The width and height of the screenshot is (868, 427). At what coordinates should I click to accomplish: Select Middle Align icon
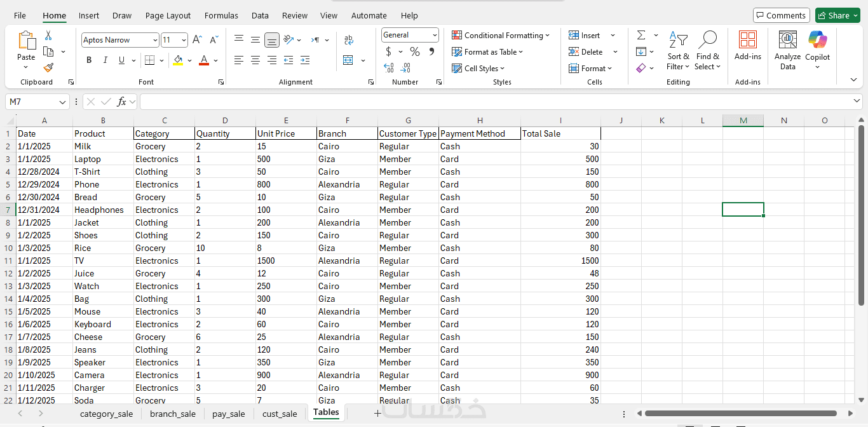tap(255, 39)
